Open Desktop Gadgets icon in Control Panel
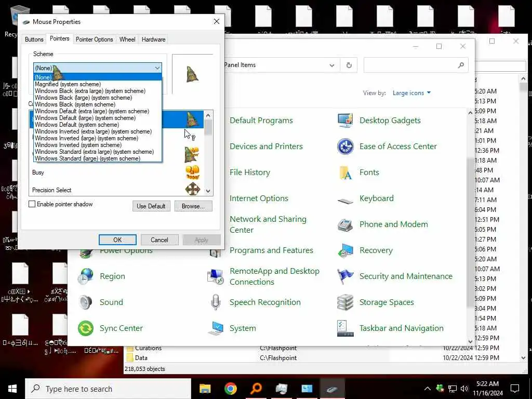The width and height of the screenshot is (532, 399). pyautogui.click(x=345, y=121)
